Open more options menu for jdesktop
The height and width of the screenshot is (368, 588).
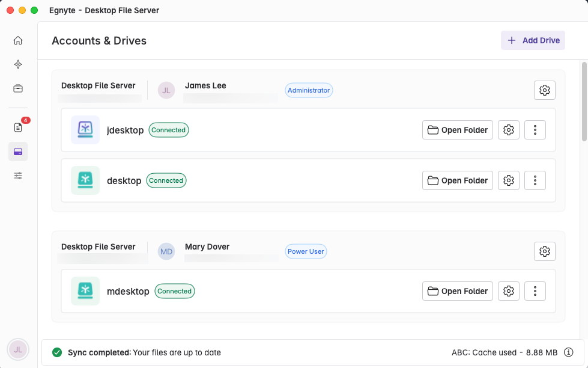click(535, 130)
